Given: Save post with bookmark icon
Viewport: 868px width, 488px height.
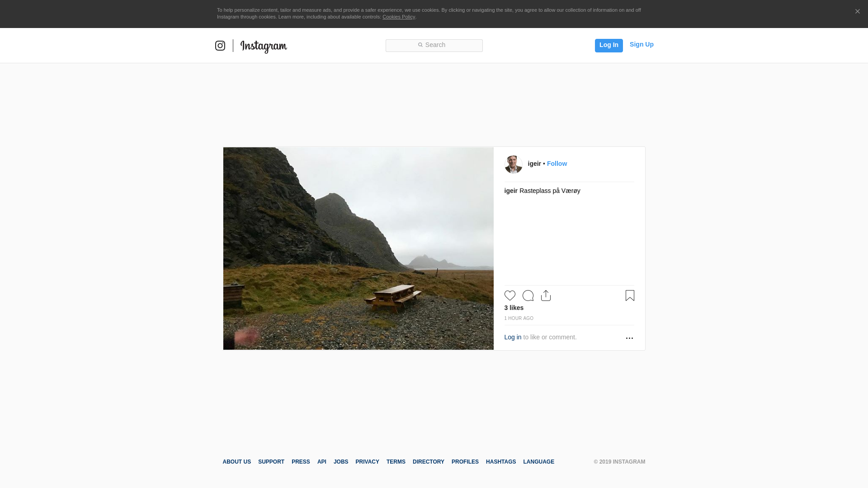Looking at the screenshot, I should click(x=630, y=296).
